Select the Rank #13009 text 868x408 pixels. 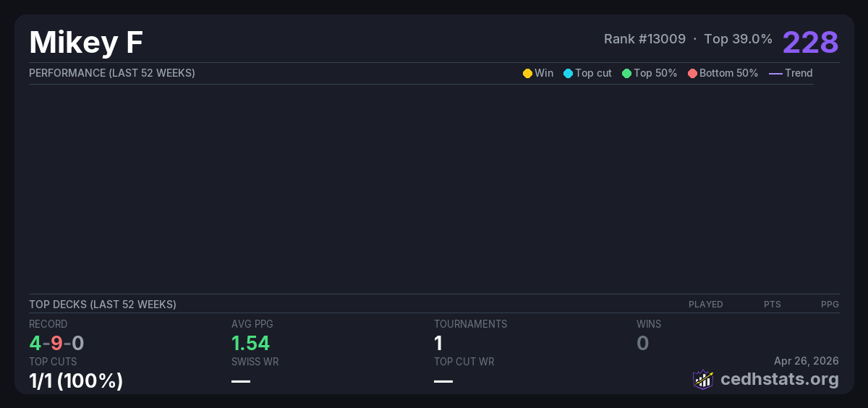point(644,39)
